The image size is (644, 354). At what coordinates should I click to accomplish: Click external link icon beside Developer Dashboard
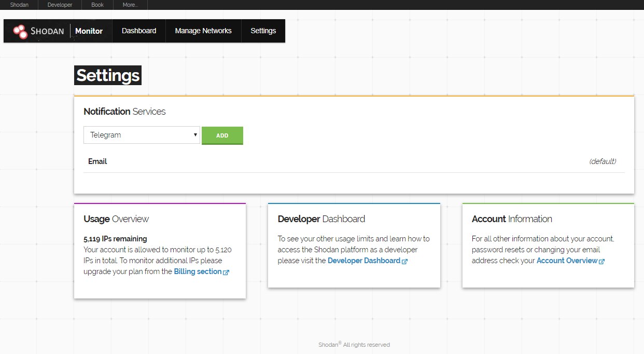pos(404,261)
